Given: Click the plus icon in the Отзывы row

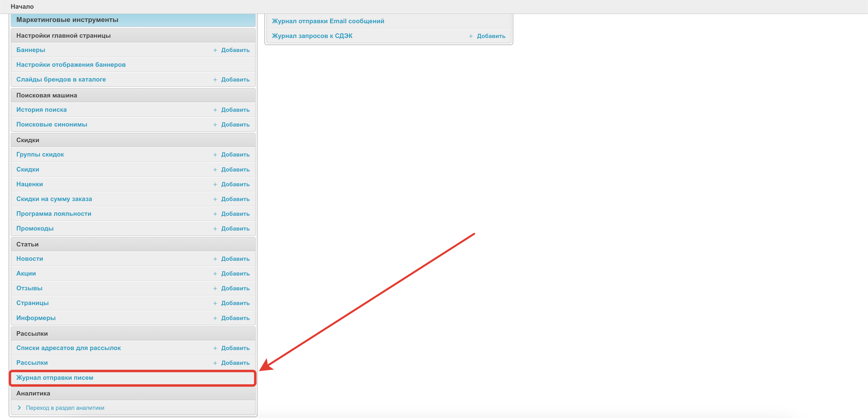Looking at the screenshot, I should tap(215, 288).
